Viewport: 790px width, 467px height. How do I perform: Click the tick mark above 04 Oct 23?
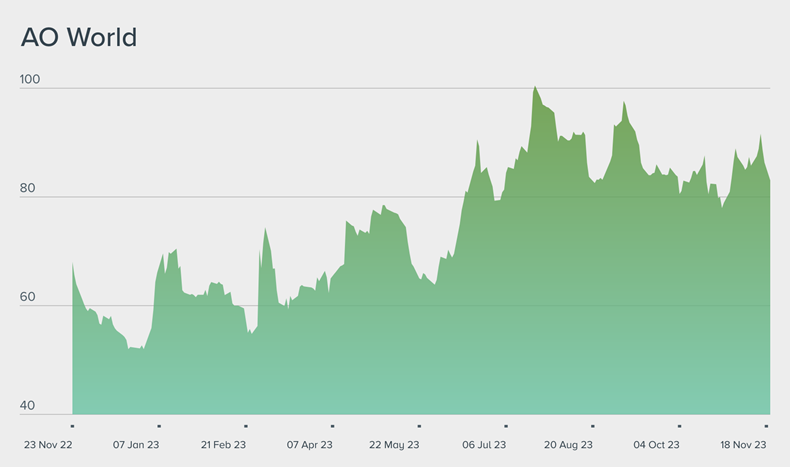tap(679, 426)
